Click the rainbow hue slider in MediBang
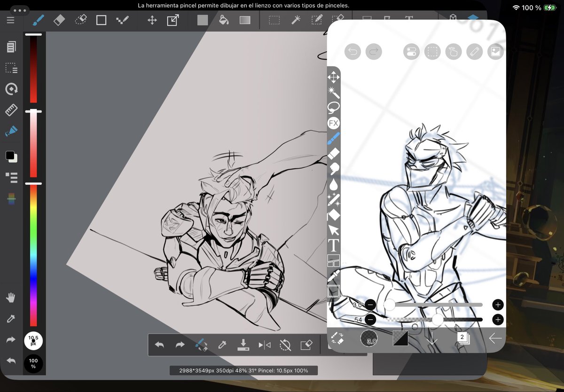564x392 pixels. coord(33,255)
